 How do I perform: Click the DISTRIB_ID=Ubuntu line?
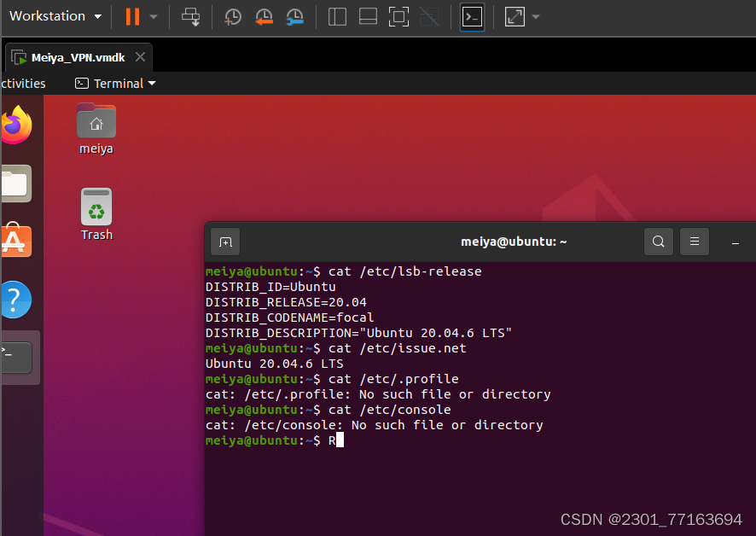[x=270, y=287]
